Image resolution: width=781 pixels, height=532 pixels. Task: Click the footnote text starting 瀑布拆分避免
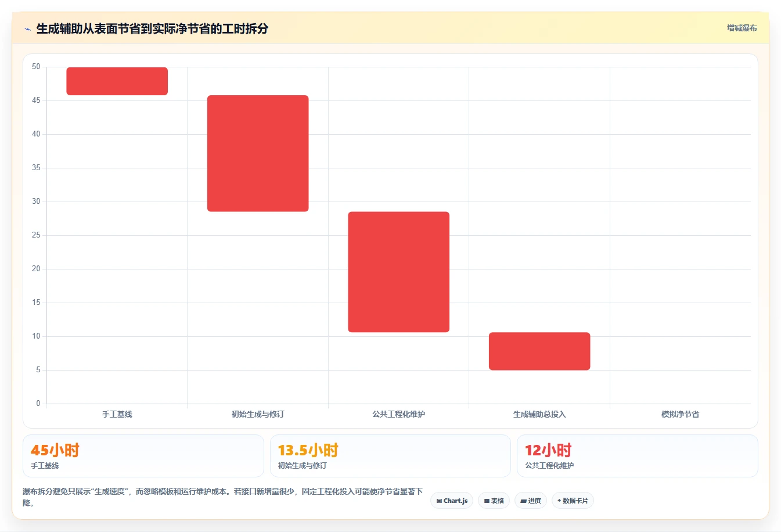222,497
